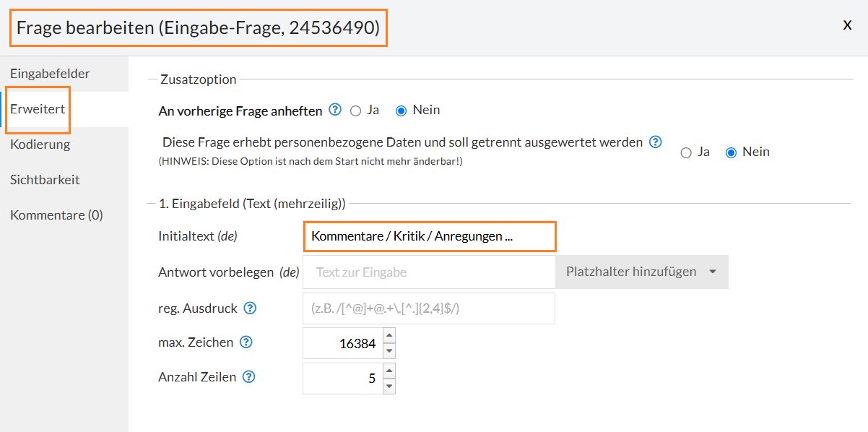This screenshot has width=868, height=432.
Task: Show help for max. Zeichen
Action: click(x=246, y=342)
